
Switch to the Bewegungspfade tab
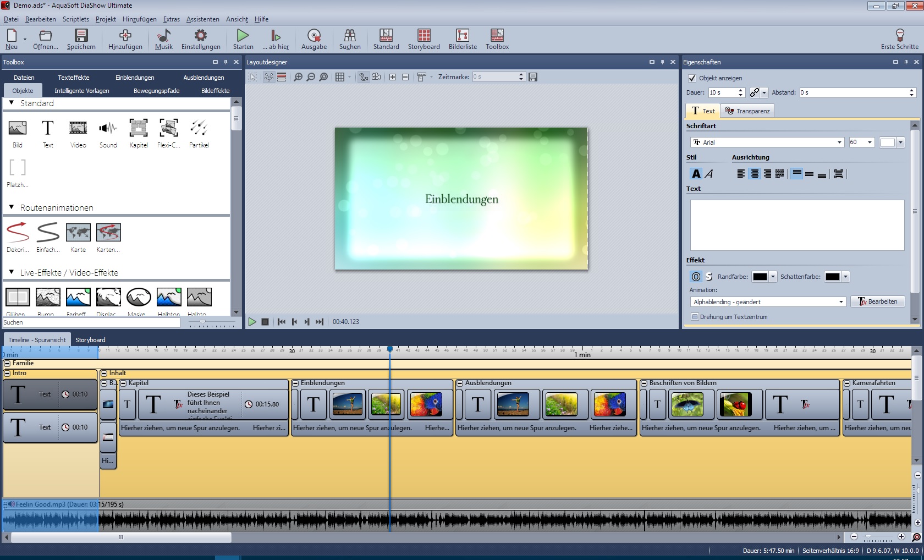(x=156, y=91)
